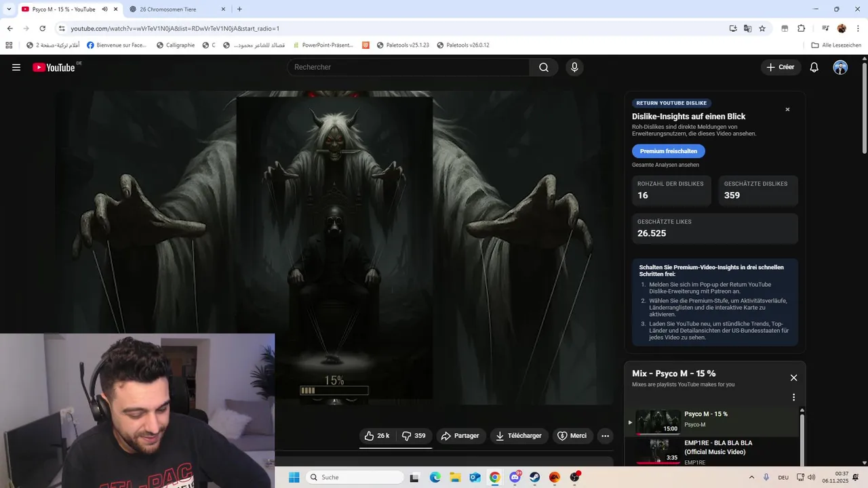Click the site information icon in address bar
868x488 pixels.
62,28
